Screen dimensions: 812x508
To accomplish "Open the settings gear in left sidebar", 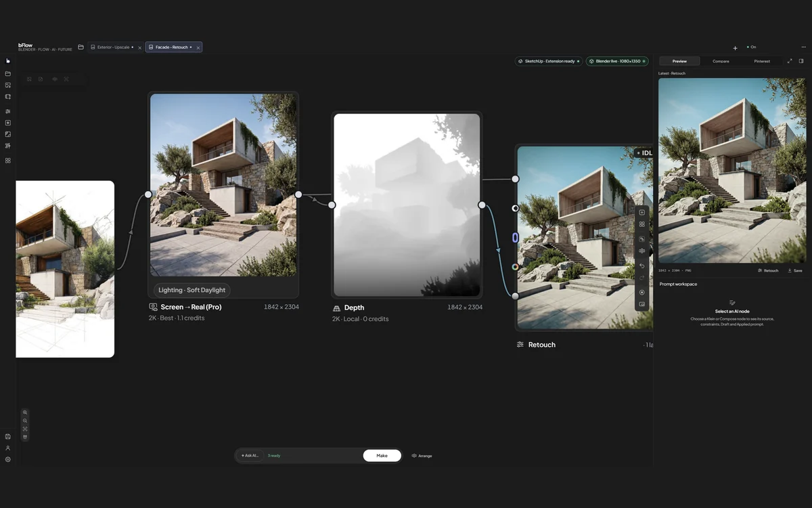I will click(8, 459).
